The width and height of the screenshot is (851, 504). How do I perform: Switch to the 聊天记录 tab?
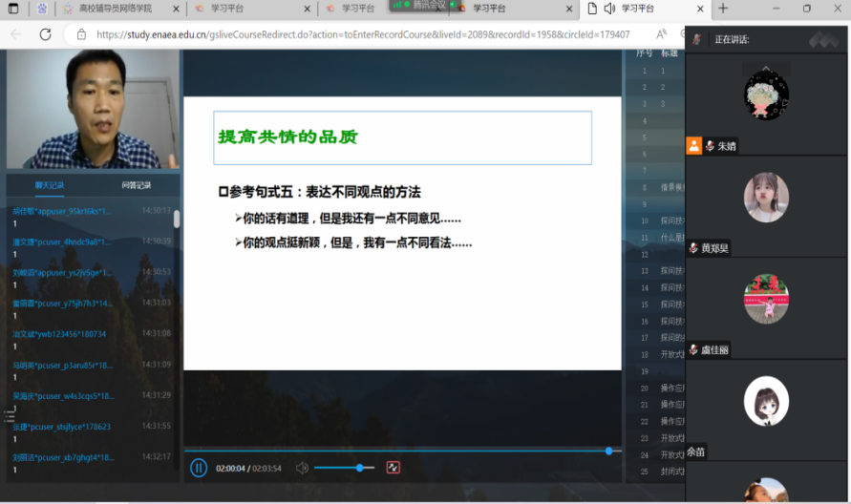tap(50, 185)
